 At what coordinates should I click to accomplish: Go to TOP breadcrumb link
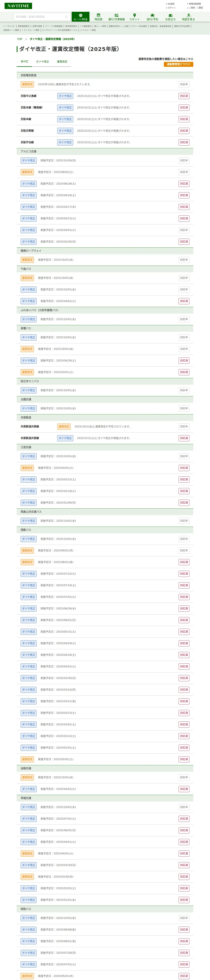point(19,39)
